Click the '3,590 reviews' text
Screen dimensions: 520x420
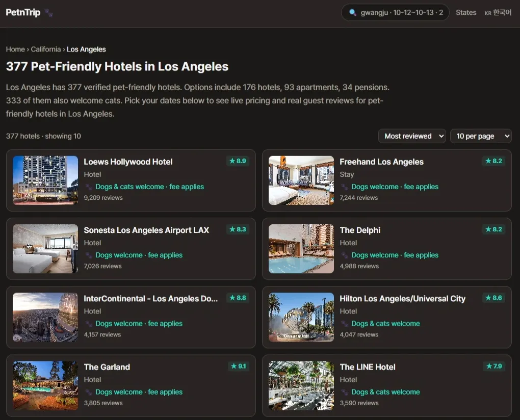coord(359,403)
